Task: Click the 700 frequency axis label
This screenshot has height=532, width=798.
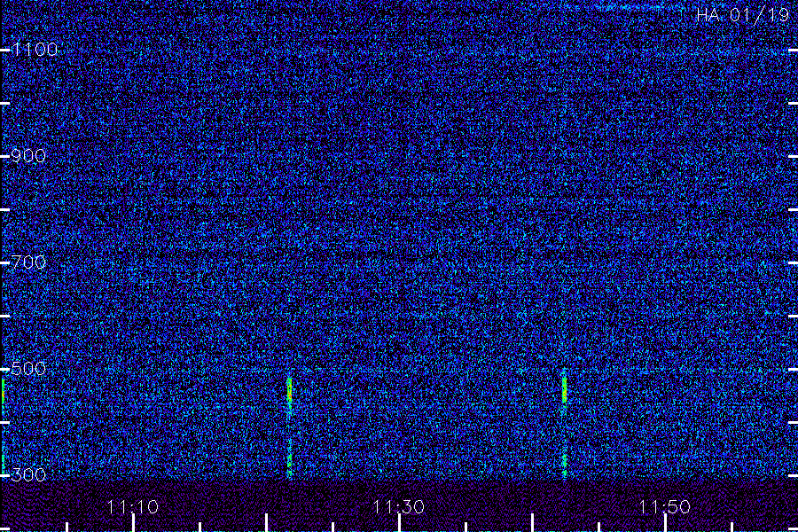Action: click(x=29, y=262)
